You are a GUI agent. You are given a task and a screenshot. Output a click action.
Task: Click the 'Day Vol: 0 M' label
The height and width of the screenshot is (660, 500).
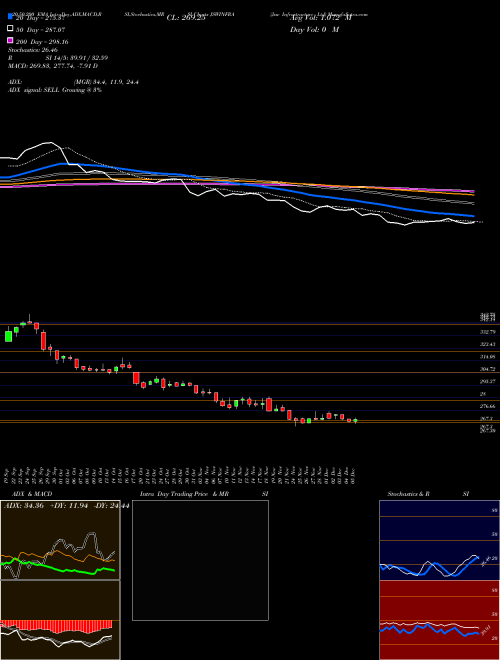(x=314, y=30)
